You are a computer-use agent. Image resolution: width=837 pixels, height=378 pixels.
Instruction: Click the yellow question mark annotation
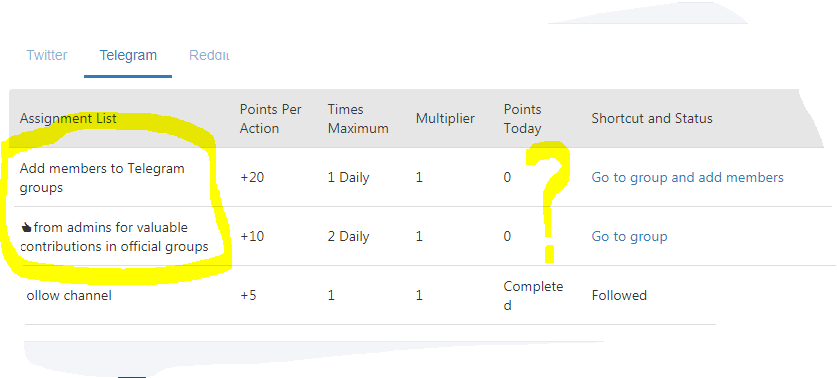[x=548, y=202]
